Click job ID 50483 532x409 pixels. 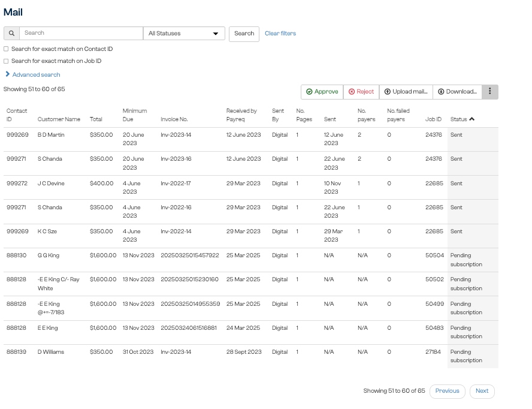click(x=434, y=328)
